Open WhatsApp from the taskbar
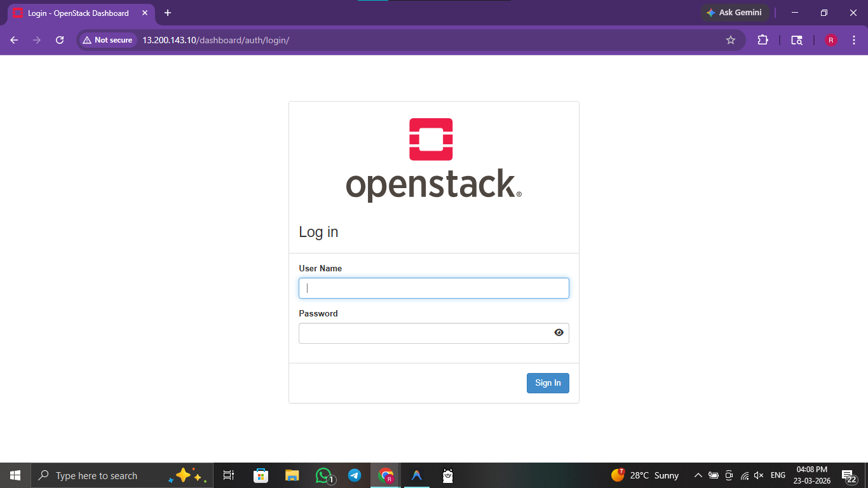 pos(323,475)
